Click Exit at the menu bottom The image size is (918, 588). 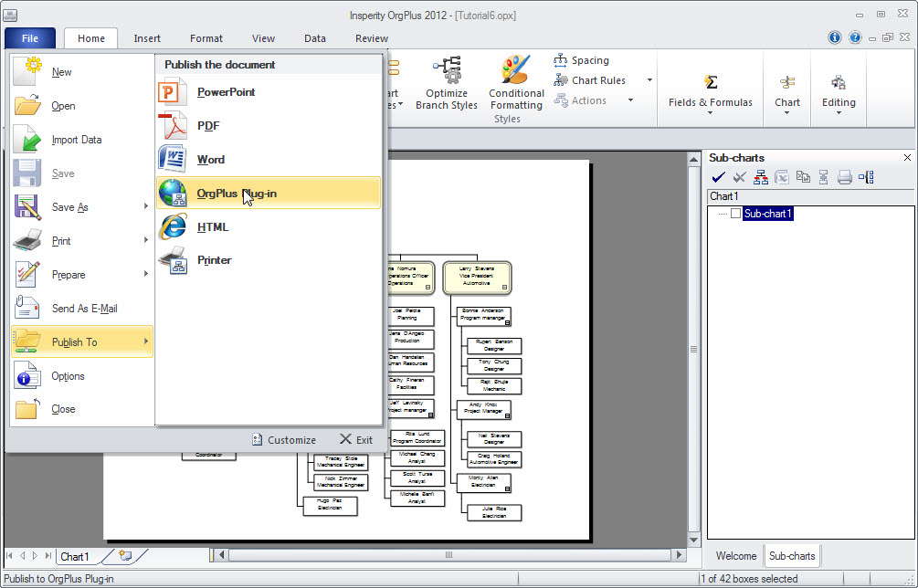click(x=356, y=440)
